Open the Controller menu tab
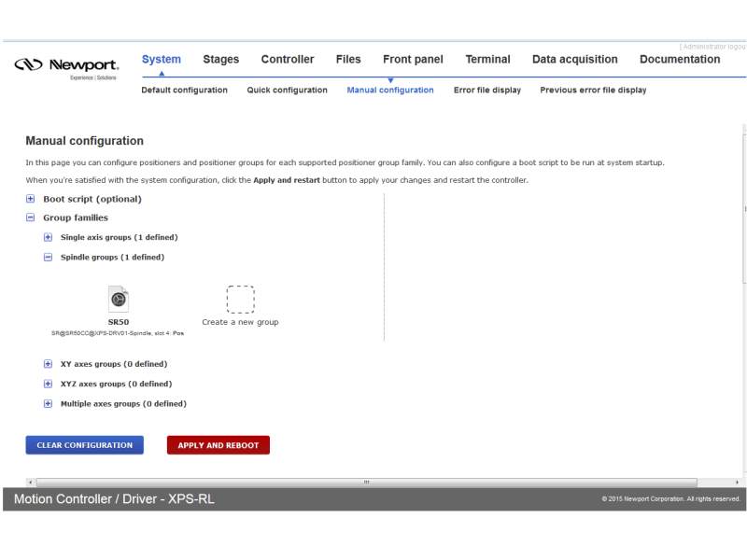This screenshot has width=747, height=560. (288, 60)
